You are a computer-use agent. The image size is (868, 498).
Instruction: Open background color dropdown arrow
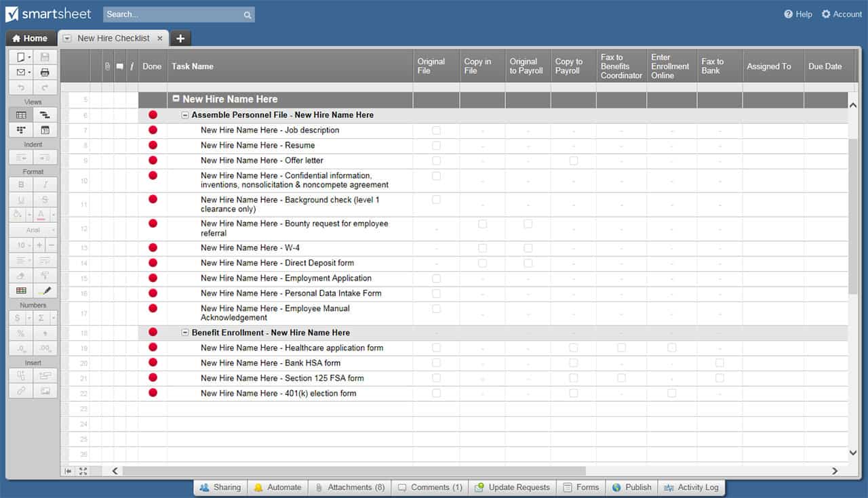pyautogui.click(x=29, y=215)
